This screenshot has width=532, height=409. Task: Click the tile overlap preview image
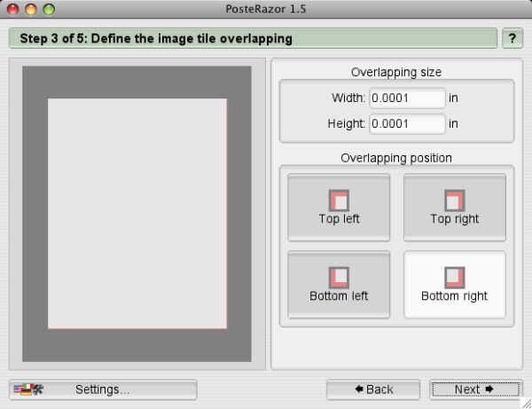[x=137, y=214]
